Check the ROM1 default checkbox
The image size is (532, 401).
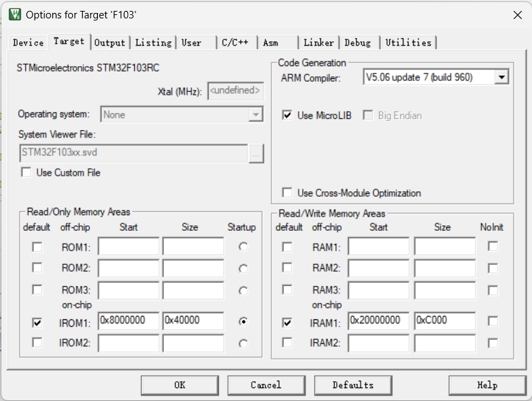(x=37, y=247)
